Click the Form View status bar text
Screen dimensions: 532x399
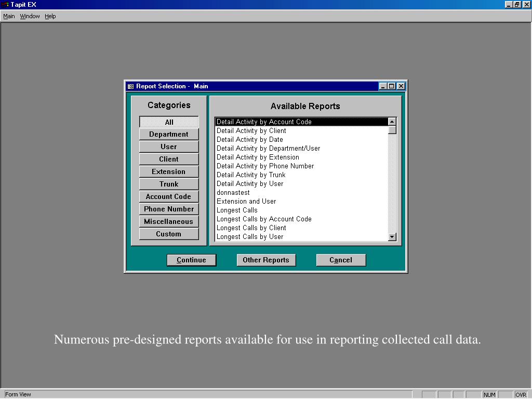[x=18, y=394]
